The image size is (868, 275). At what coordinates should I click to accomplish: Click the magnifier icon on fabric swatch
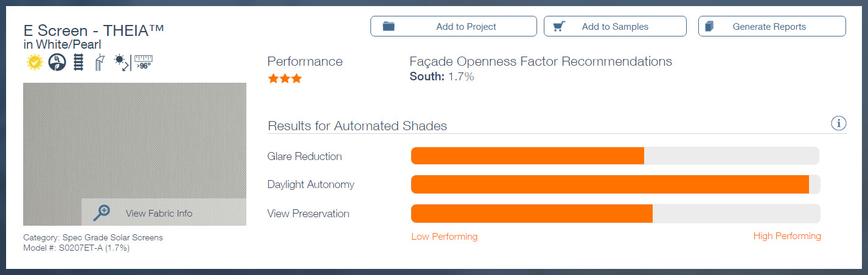(x=101, y=212)
